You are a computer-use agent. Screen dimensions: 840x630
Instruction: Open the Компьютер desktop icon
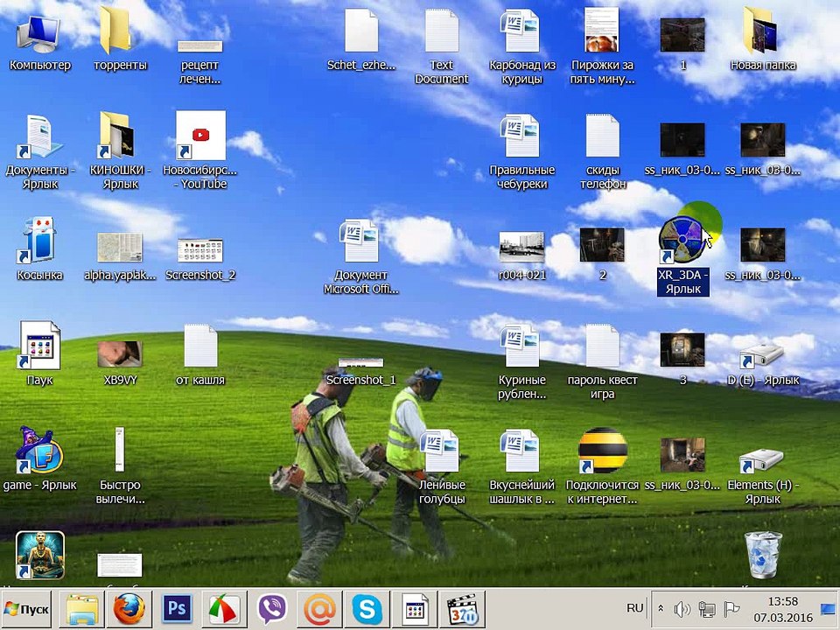[38, 42]
